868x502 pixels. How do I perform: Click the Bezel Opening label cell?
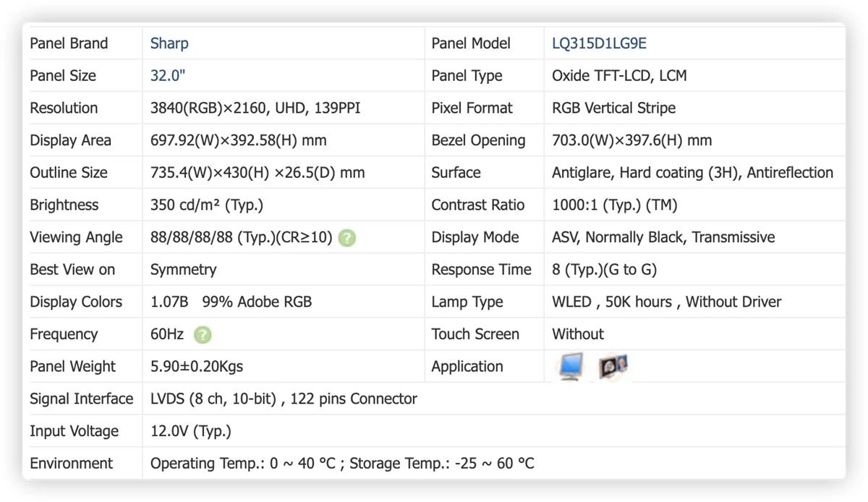485,140
